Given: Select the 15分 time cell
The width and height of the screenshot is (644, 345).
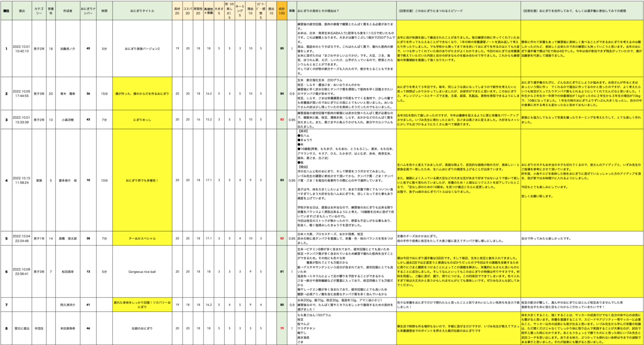Looking at the screenshot, I should pos(104,94).
